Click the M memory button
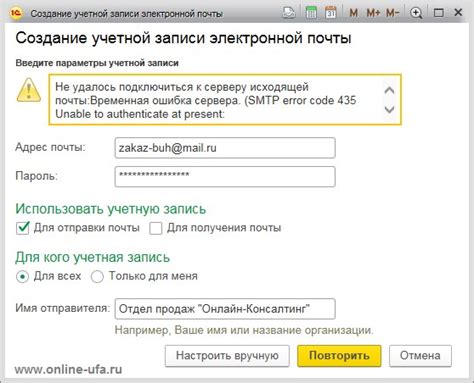 click(x=353, y=13)
